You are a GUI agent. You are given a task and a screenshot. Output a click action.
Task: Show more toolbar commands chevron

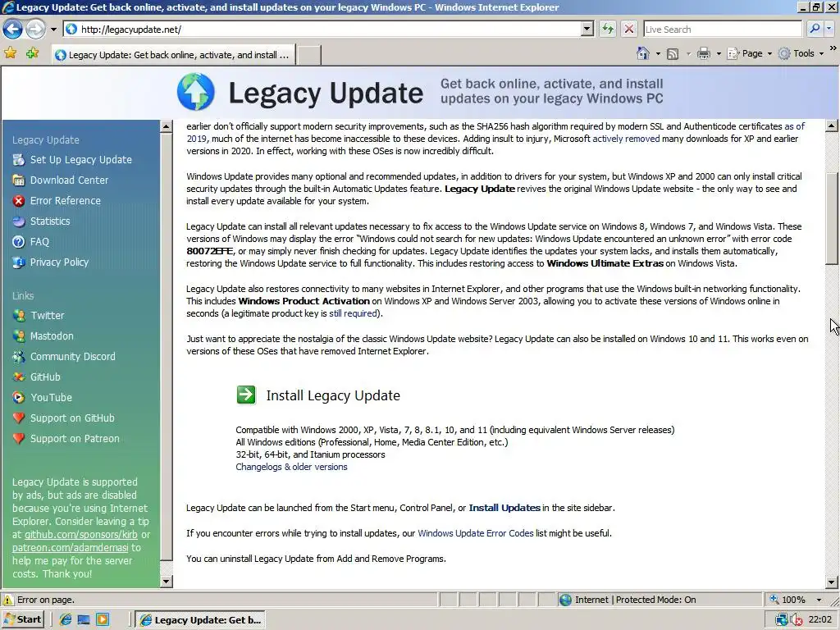coord(833,48)
